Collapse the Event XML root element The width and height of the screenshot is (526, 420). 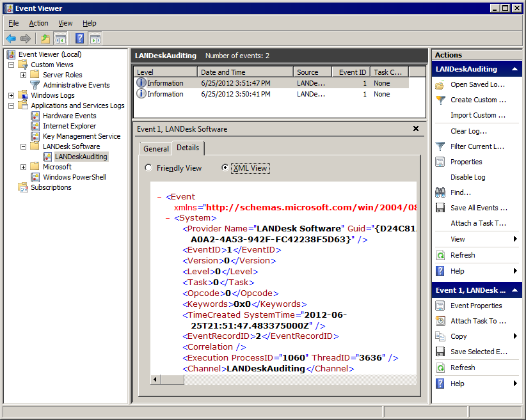coord(159,197)
